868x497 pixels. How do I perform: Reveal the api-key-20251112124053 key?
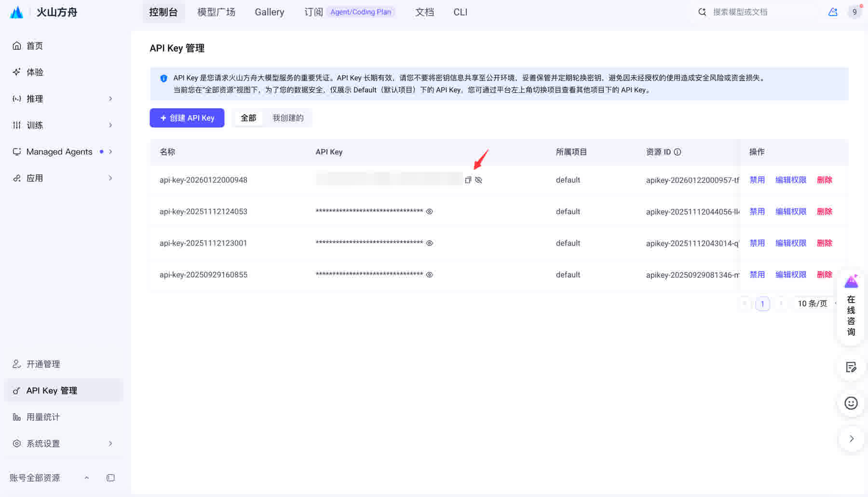pyautogui.click(x=429, y=211)
